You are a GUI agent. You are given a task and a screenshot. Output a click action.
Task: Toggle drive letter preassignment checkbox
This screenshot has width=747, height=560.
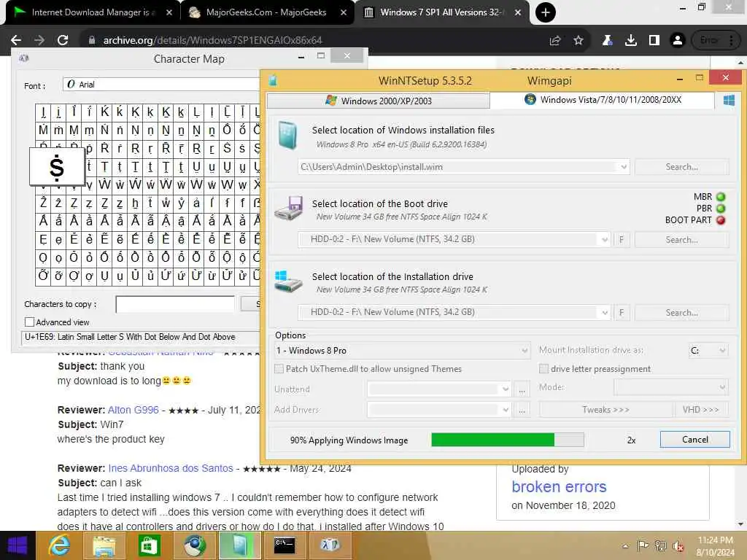point(543,369)
